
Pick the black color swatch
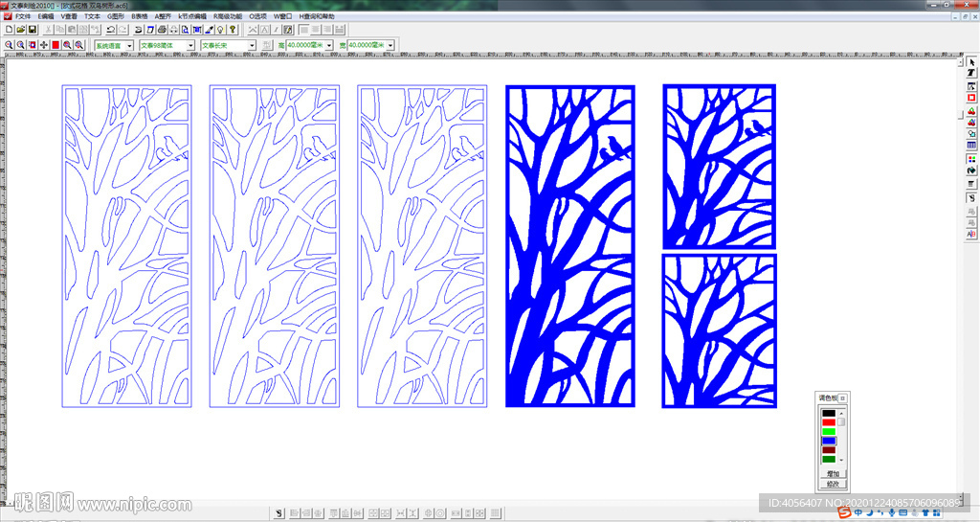[x=829, y=413]
